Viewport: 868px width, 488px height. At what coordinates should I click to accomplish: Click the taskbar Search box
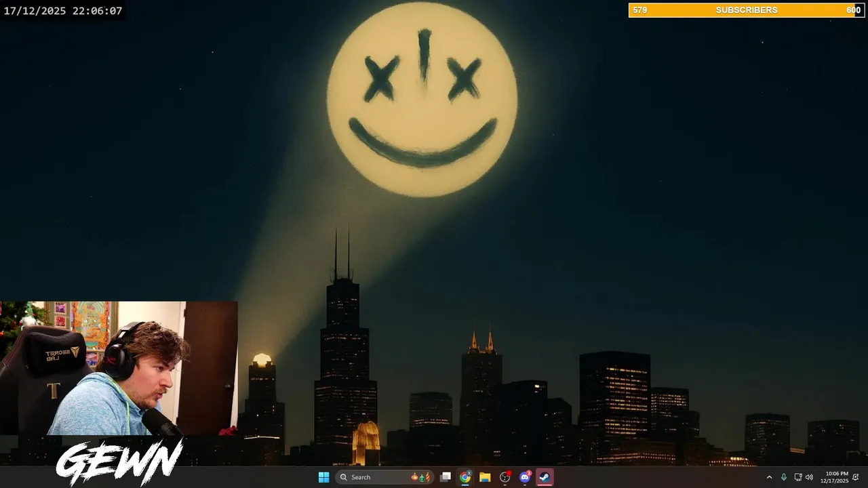tap(385, 477)
